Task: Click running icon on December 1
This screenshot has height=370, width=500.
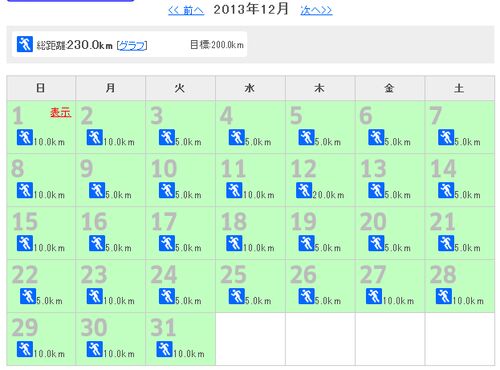Action: point(25,137)
